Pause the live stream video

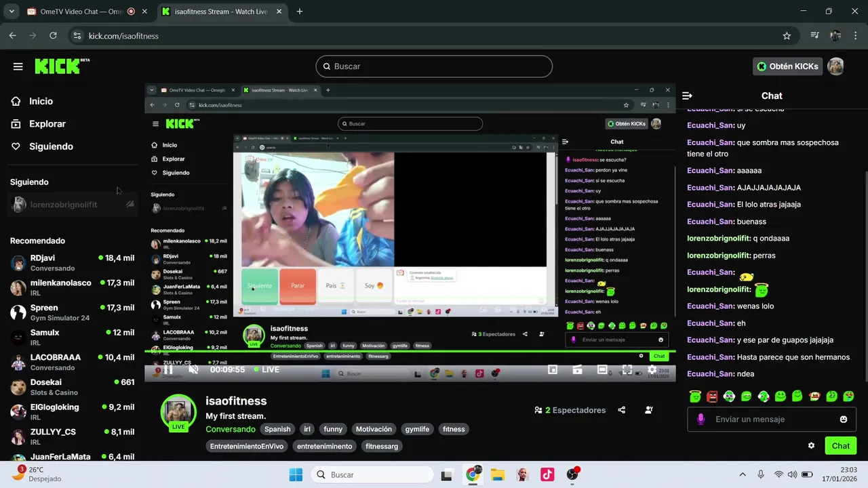pyautogui.click(x=167, y=369)
